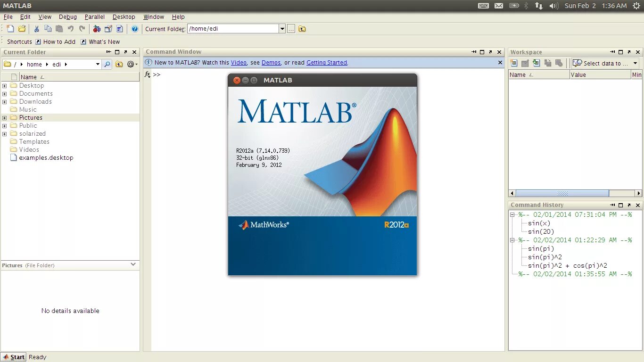Open the Select data to plot dropdown
The width and height of the screenshot is (644, 362).
tap(605, 63)
